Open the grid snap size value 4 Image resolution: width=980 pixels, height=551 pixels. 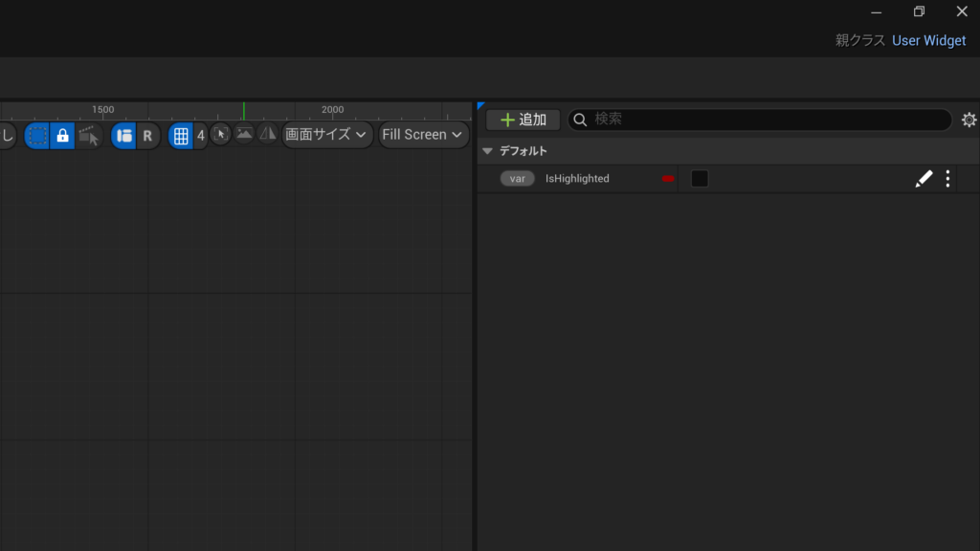click(200, 136)
